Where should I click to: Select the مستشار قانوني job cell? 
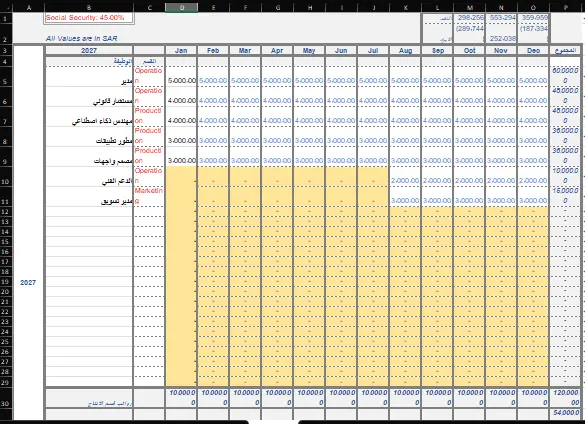pyautogui.click(x=89, y=97)
